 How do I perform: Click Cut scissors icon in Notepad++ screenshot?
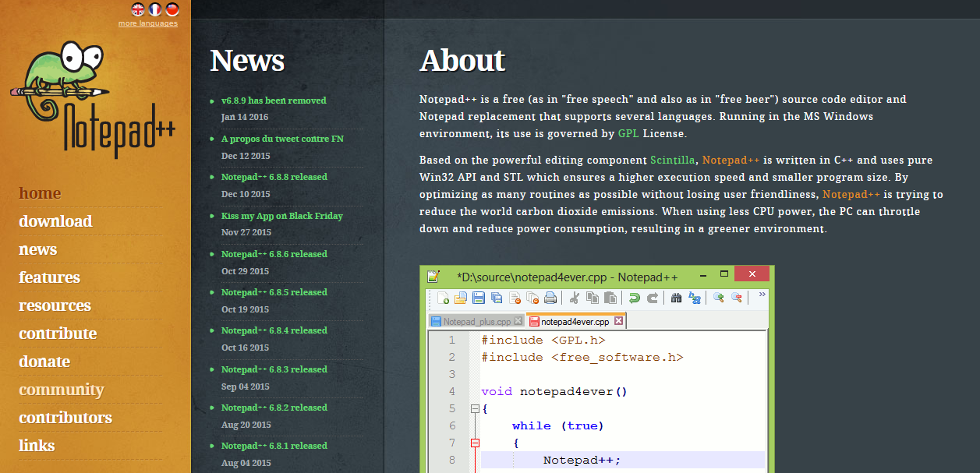575,298
